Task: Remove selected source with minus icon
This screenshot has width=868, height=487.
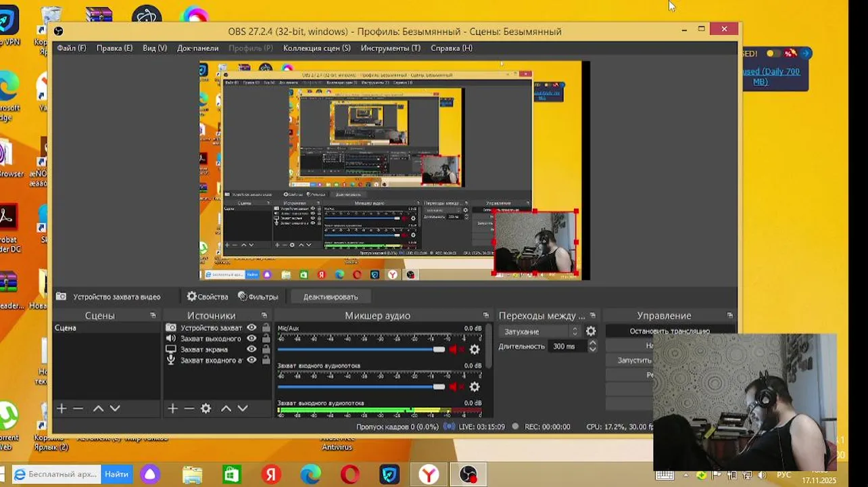Action: point(189,409)
